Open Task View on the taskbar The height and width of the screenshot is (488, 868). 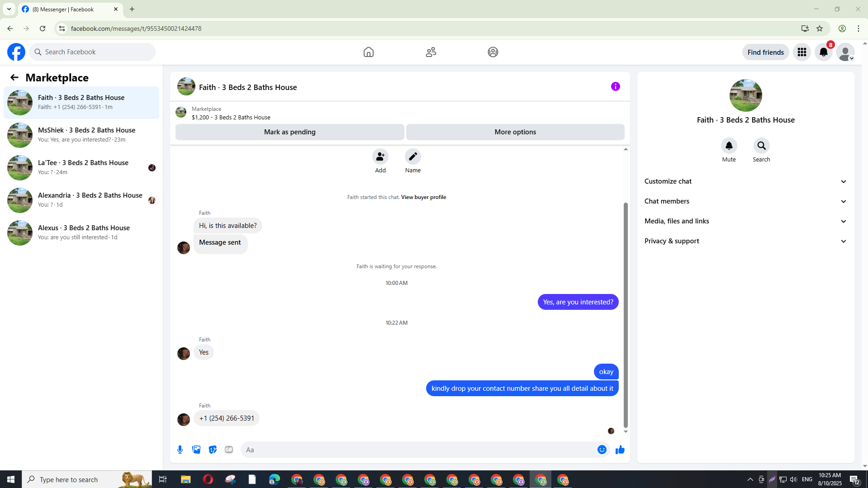163,479
